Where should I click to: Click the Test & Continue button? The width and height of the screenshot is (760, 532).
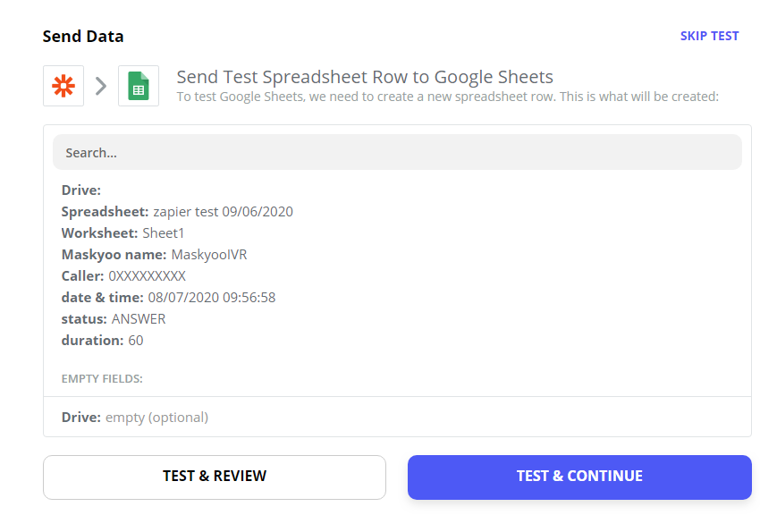click(579, 477)
